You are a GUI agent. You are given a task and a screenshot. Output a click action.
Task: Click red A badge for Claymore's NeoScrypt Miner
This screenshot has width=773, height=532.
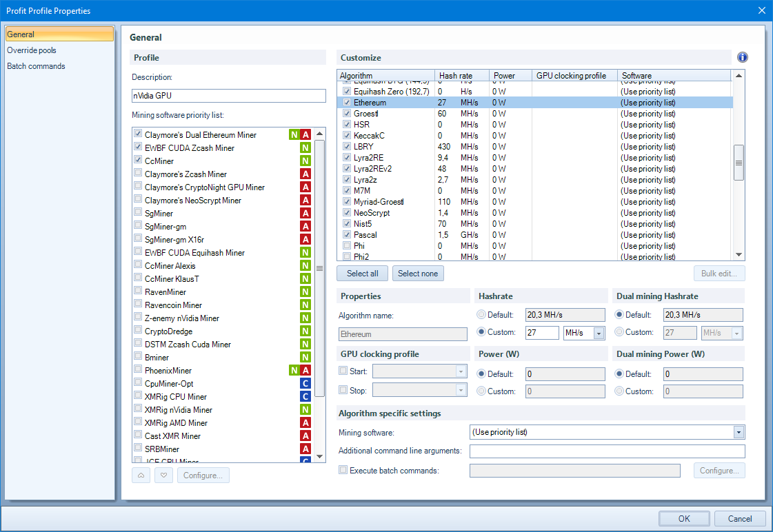[x=305, y=200]
